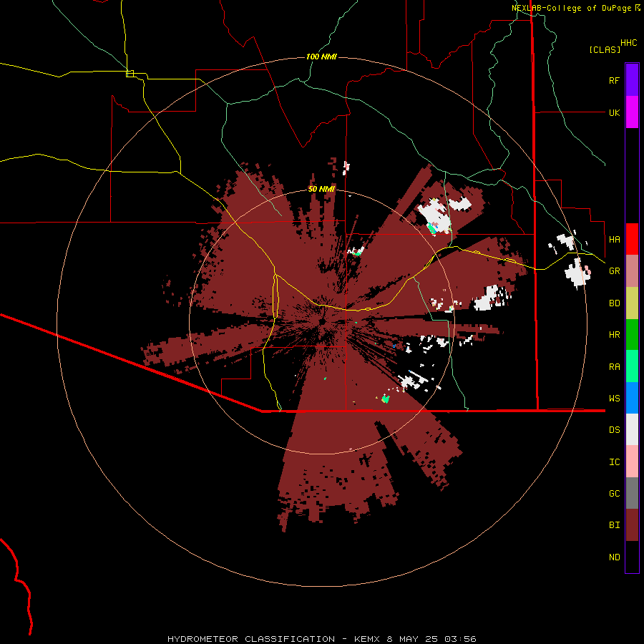The width and height of the screenshot is (644, 644).
Task: Click the GR legend color swatch
Action: 632,271
